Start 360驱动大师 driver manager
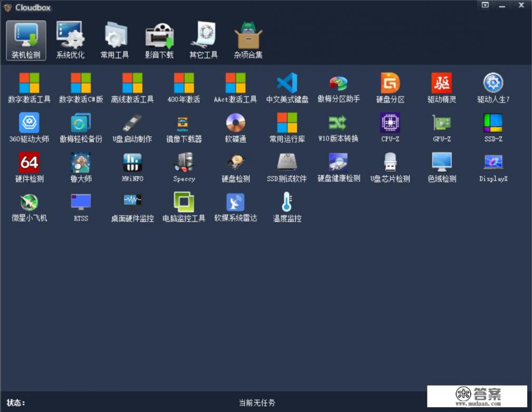The width and height of the screenshot is (532, 412). click(x=29, y=126)
